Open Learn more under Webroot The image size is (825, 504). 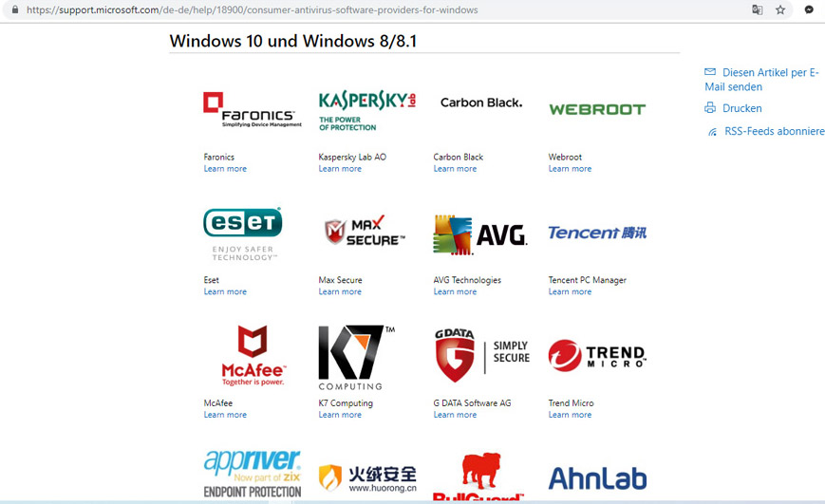(570, 169)
